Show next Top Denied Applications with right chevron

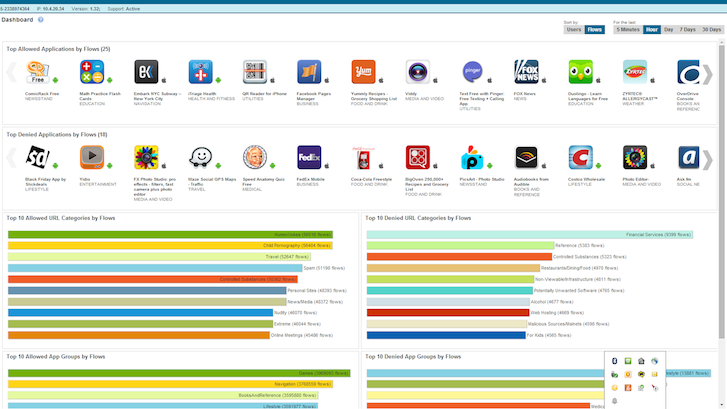(708, 160)
